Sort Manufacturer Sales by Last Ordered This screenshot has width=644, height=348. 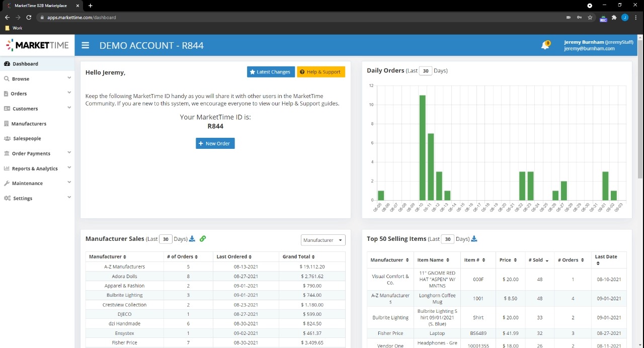234,256
